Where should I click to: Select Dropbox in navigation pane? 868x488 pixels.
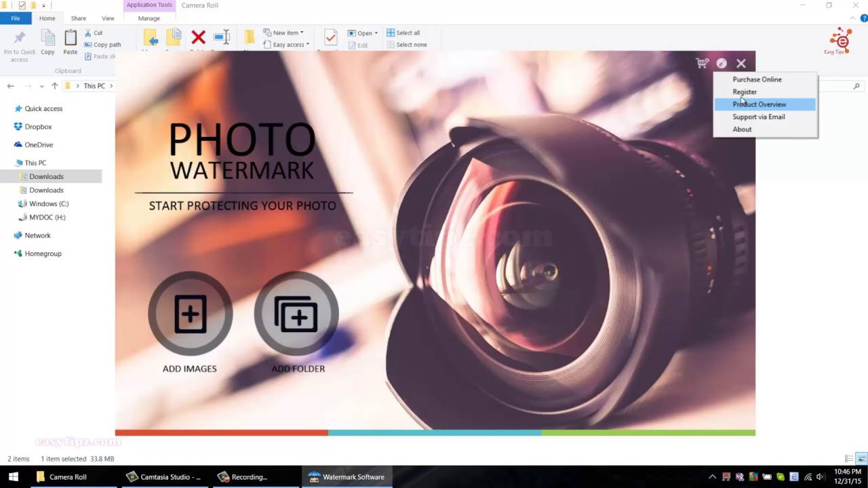click(x=38, y=127)
